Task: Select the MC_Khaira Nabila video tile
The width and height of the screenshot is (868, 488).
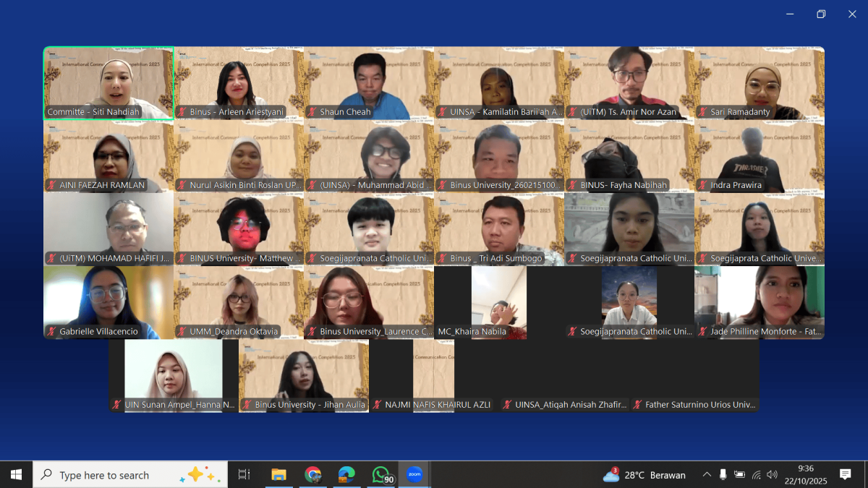Action: (x=498, y=301)
